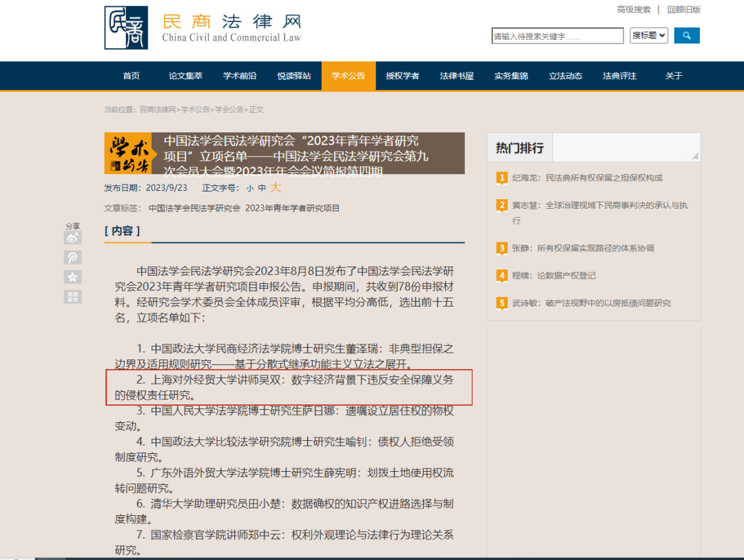Click the search keyword input field
Viewport: 744px width, 560px height.
tap(555, 35)
